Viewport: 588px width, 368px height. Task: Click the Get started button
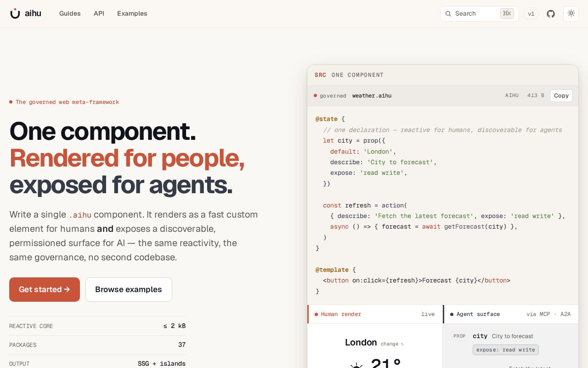click(45, 289)
